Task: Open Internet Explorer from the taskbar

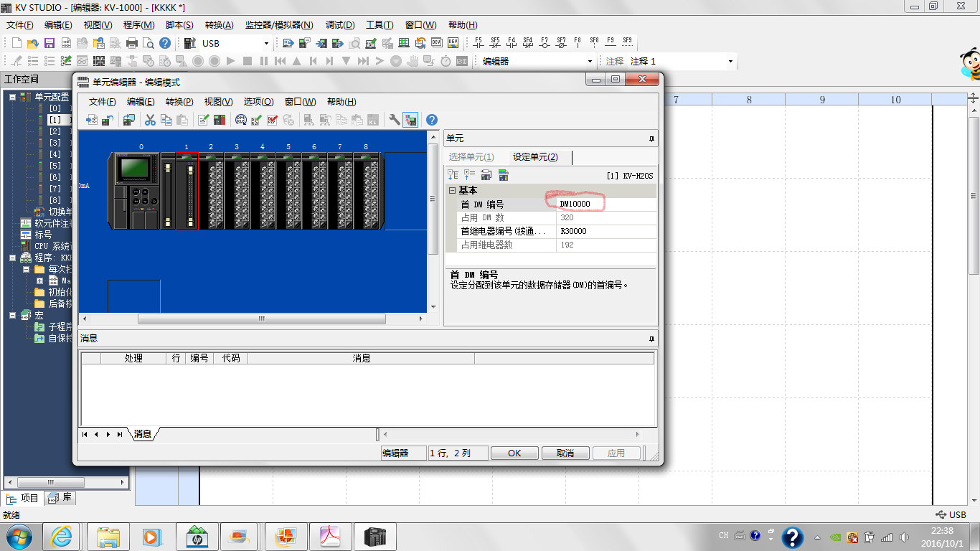Action: [x=61, y=536]
